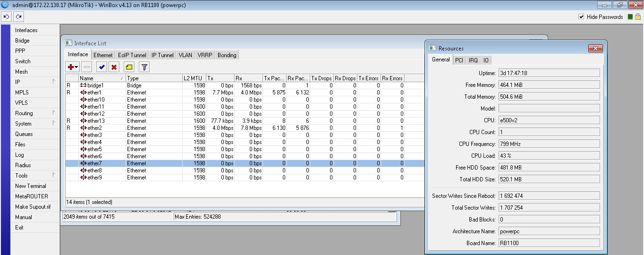Click the Interface List window title icon
Image resolution: width=644 pixels, height=255 pixels.
pos(68,43)
